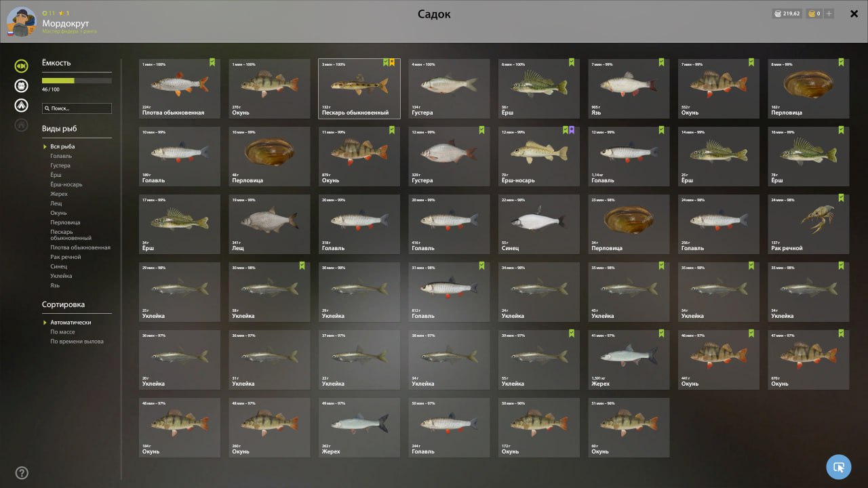
Task: Select the Пескарь обыкновенный fish card
Action: pyautogui.click(x=359, y=89)
